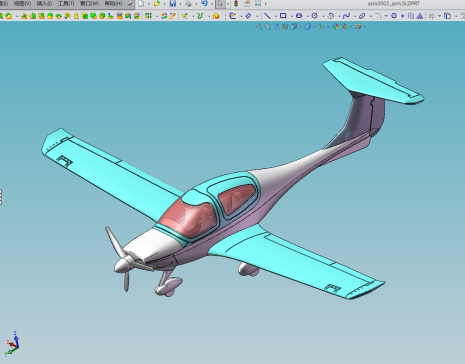Screen dimensions: 465x364
Task: Create a new document with the blank page icon
Action: [x=141, y=4]
